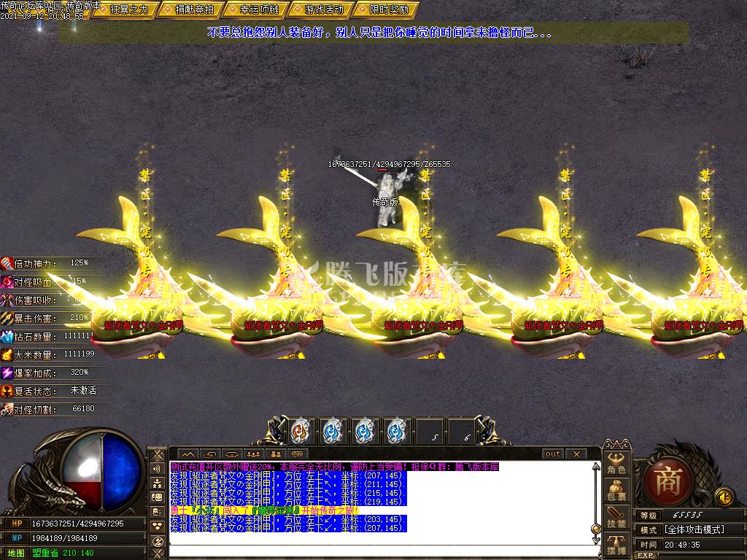Click the 对怪吸血 stat icon

pyautogui.click(x=7, y=282)
